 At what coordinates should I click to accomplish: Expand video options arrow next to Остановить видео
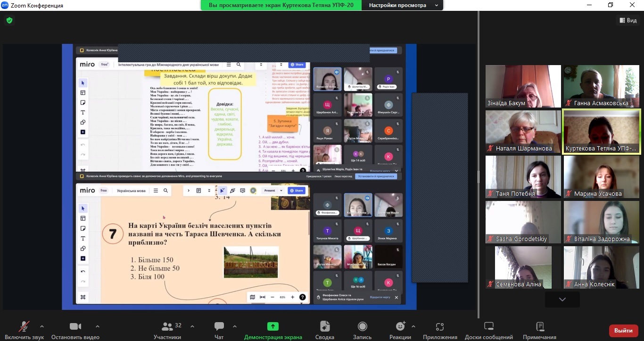pyautogui.click(x=98, y=326)
